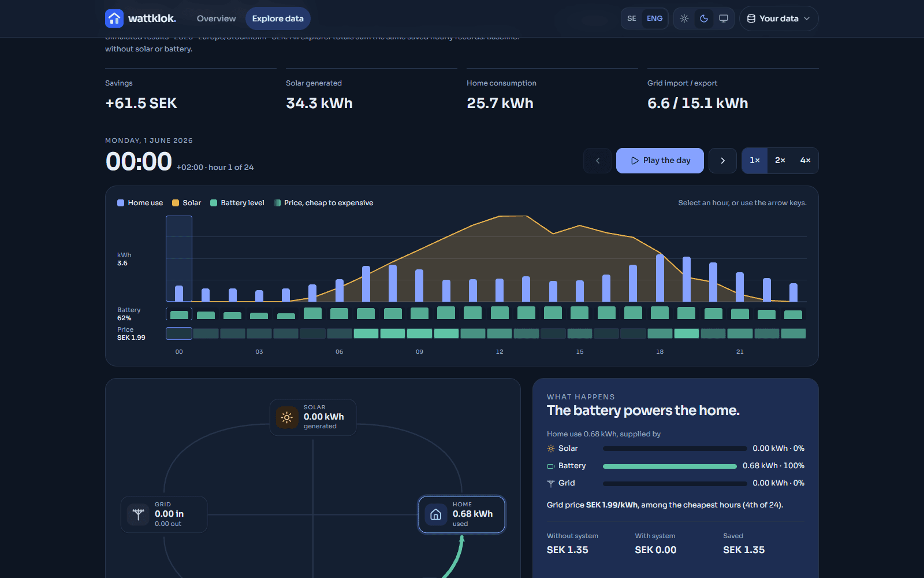Screen dimensions: 924x578
Task: Click the 6.6 / 15.1 kWh grid value
Action: 698,103
